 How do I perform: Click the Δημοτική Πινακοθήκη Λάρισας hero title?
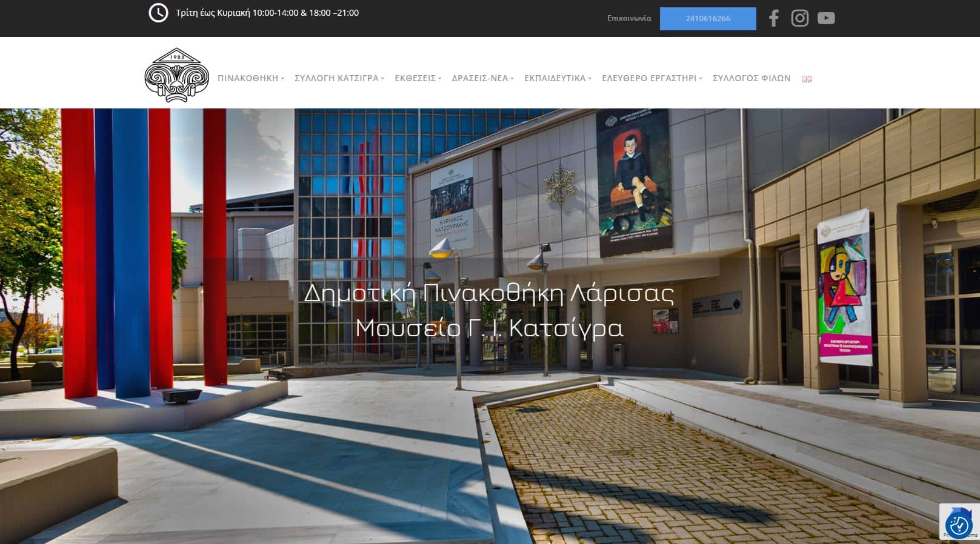pyautogui.click(x=488, y=294)
